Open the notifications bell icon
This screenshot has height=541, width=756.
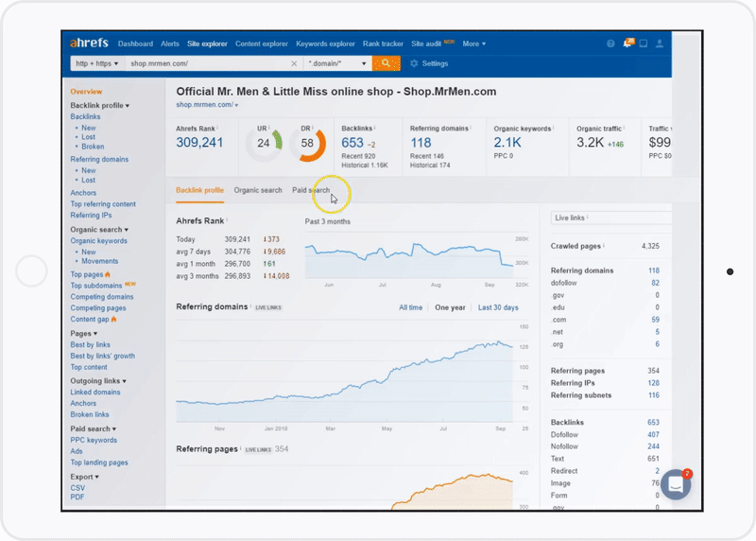627,43
